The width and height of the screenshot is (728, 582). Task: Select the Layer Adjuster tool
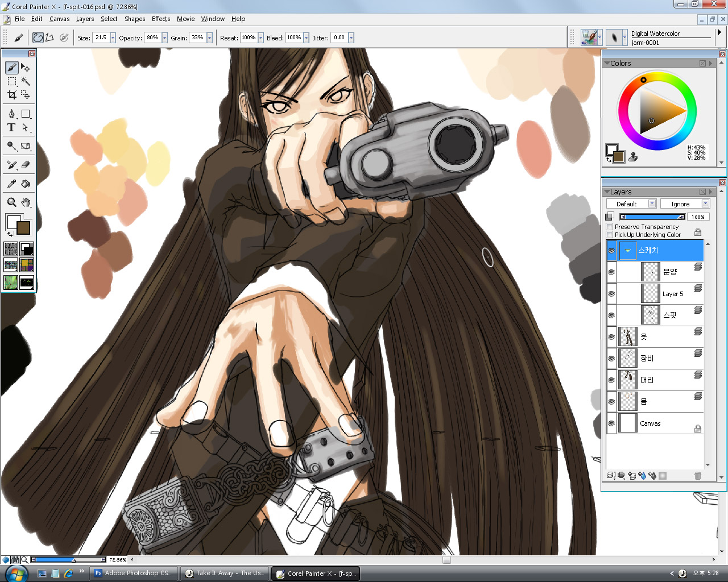coord(26,68)
